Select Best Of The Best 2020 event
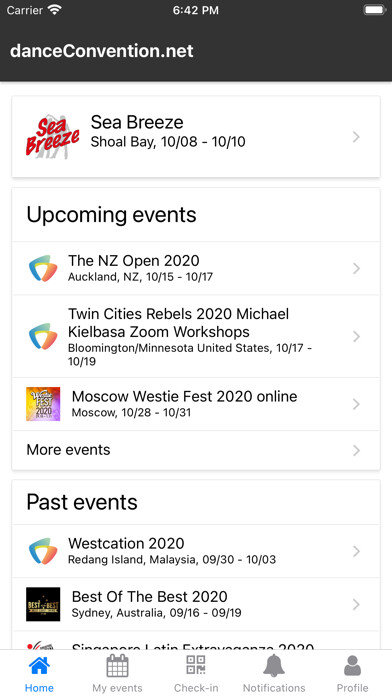 pyautogui.click(x=196, y=604)
